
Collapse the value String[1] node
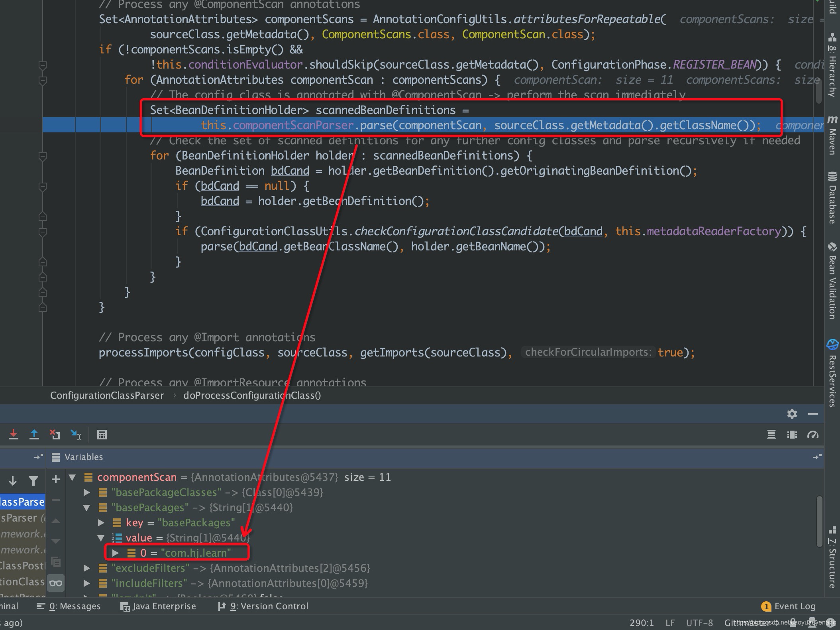(101, 538)
